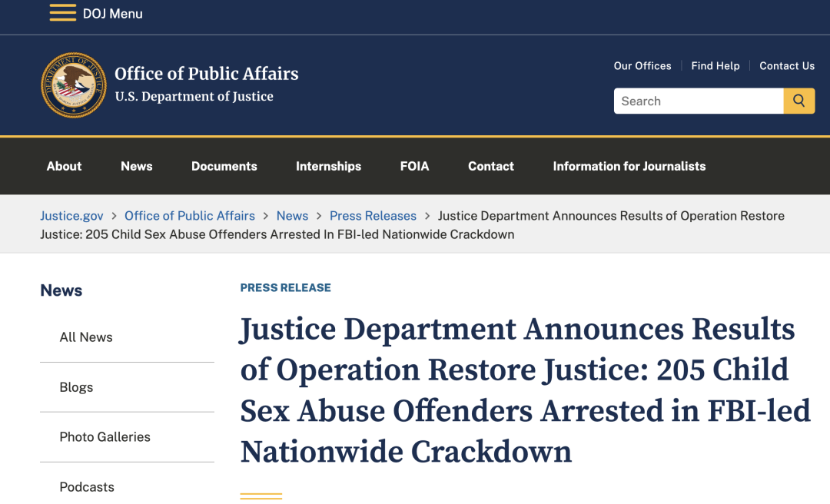Image resolution: width=830 pixels, height=504 pixels.
Task: Select All News in sidebar
Action: point(86,337)
